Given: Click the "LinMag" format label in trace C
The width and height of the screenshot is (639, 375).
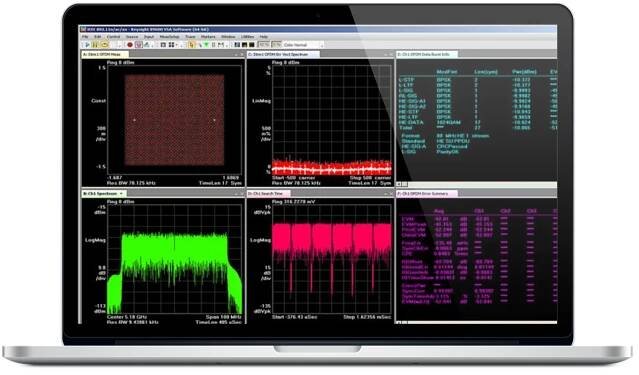Looking at the screenshot, I should [x=261, y=100].
